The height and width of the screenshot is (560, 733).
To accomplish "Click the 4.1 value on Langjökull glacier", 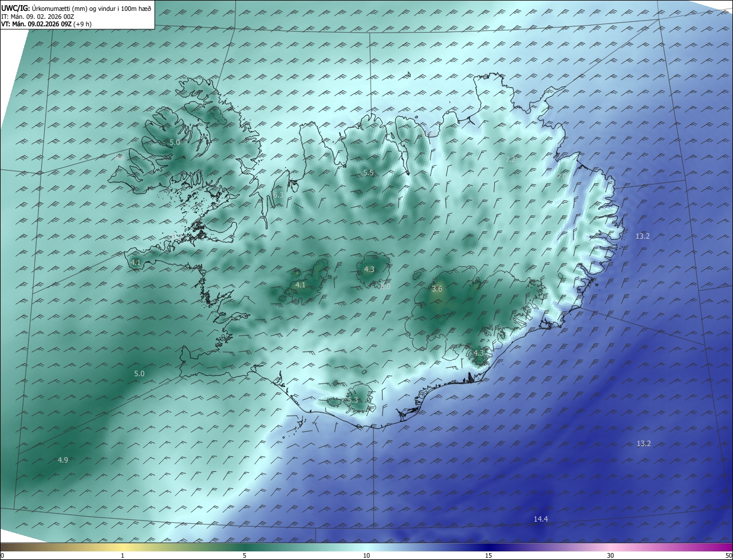I will (x=301, y=285).
